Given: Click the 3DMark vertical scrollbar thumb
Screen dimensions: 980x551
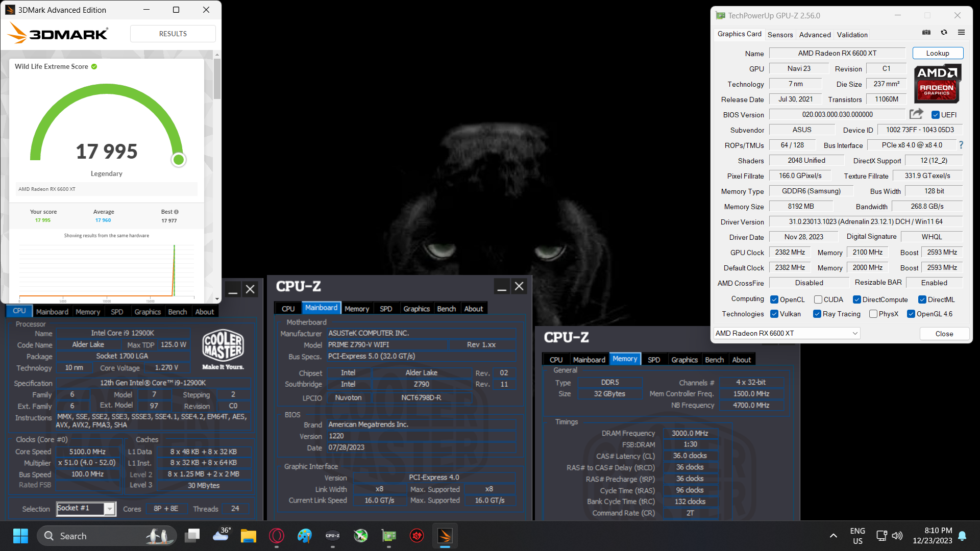Looking at the screenshot, I should 217,79.
